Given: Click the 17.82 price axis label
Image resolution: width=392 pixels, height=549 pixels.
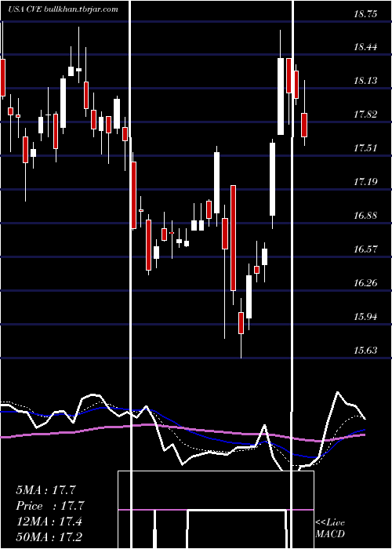Looking at the screenshot, I should point(365,115).
